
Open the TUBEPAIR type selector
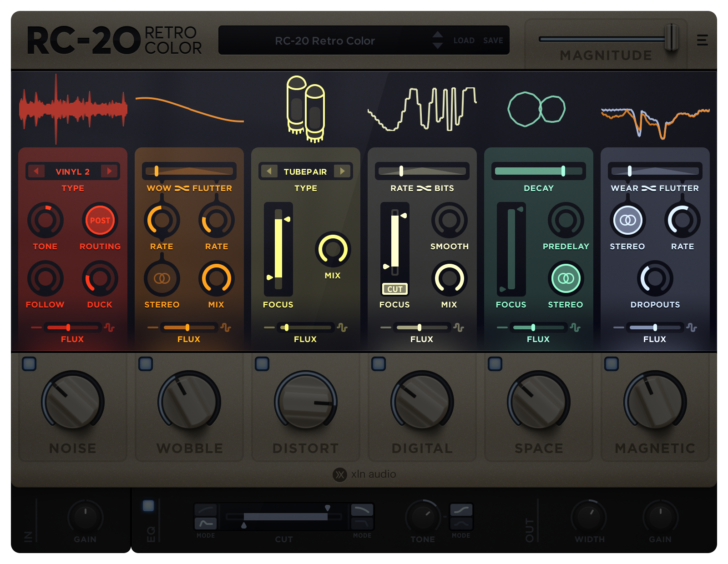pos(305,171)
